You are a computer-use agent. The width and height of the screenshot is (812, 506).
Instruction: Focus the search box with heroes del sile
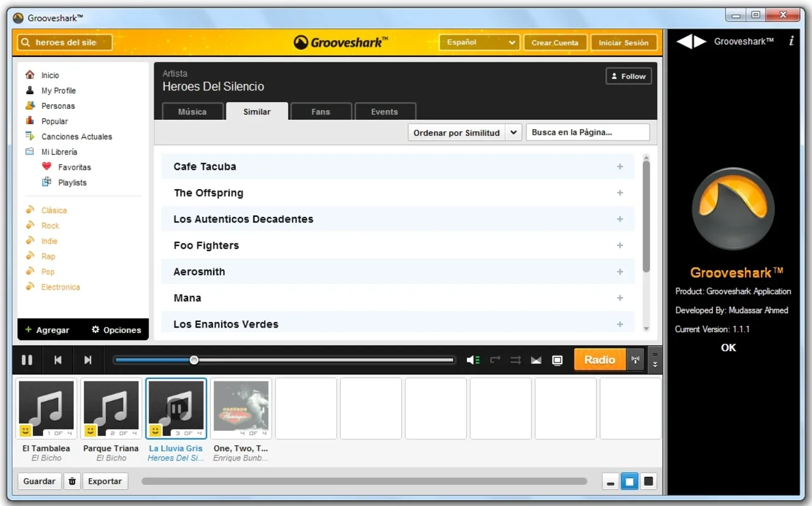tap(65, 42)
